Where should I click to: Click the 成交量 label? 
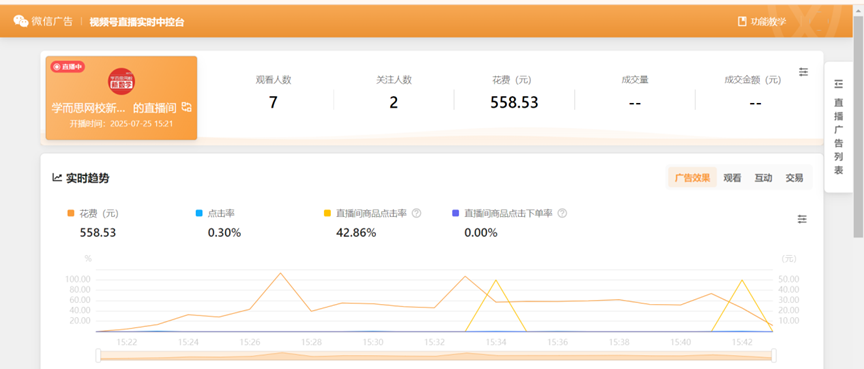tap(635, 80)
